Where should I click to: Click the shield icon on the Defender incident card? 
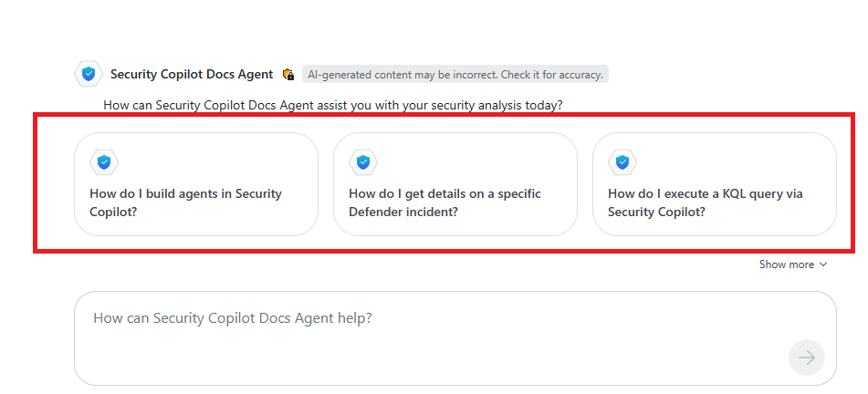[x=363, y=162]
